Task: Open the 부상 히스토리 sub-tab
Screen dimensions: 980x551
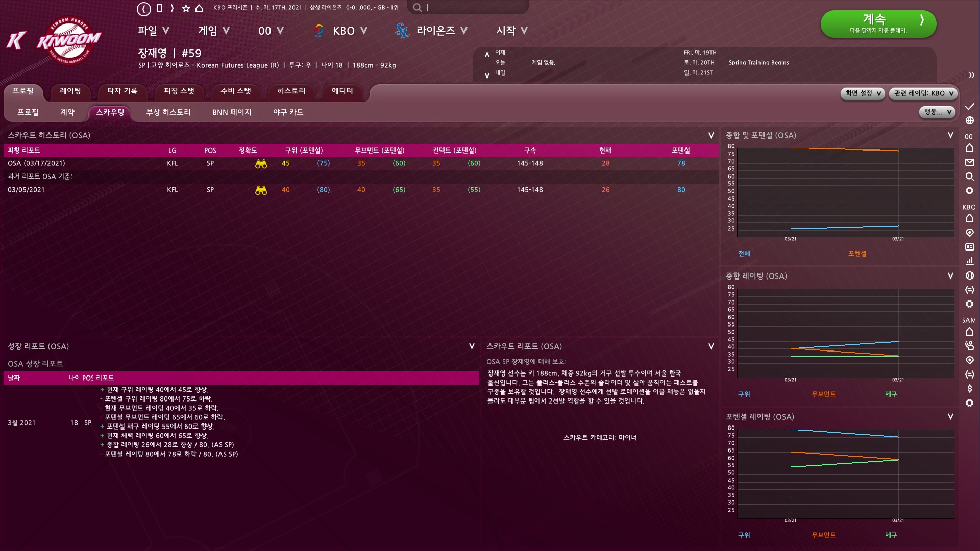Action: (x=168, y=112)
